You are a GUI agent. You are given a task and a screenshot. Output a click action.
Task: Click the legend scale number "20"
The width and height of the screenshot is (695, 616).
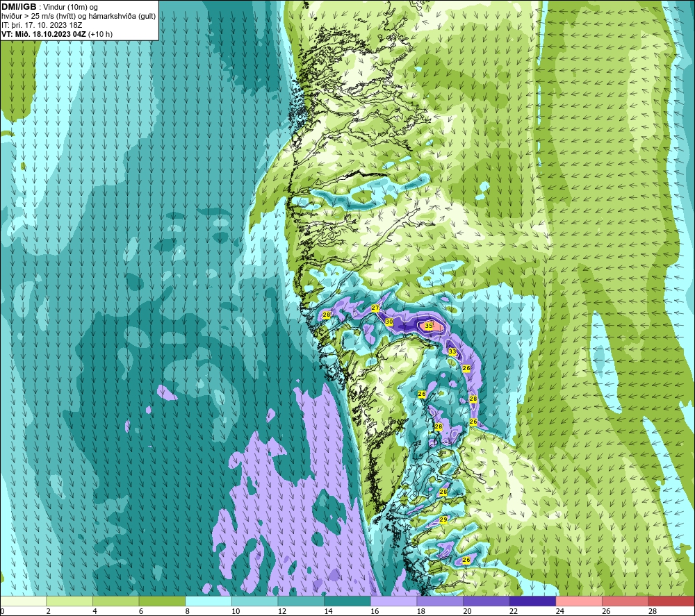coord(467,611)
